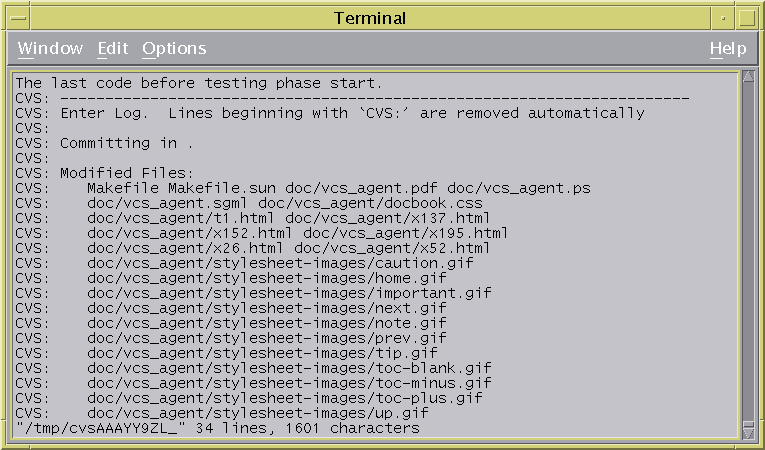Open the Help menu
The image size is (765, 450).
(728, 48)
